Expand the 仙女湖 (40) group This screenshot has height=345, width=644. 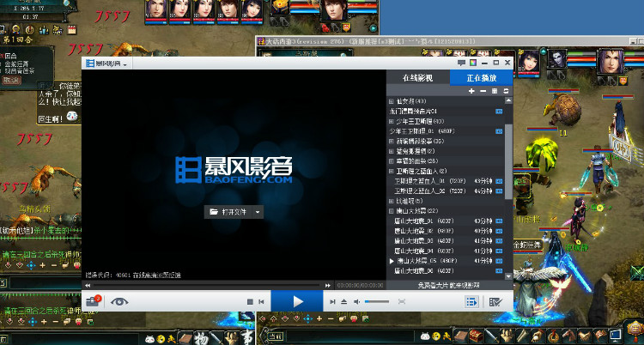coord(391,101)
